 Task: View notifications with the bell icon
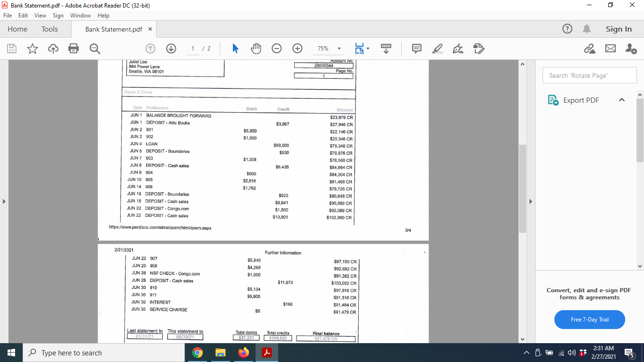587,29
